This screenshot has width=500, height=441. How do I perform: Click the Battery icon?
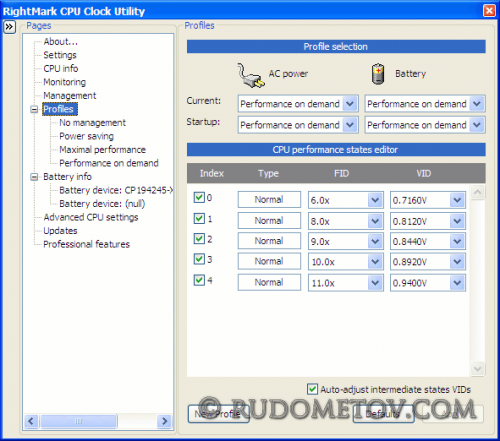pos(378,74)
